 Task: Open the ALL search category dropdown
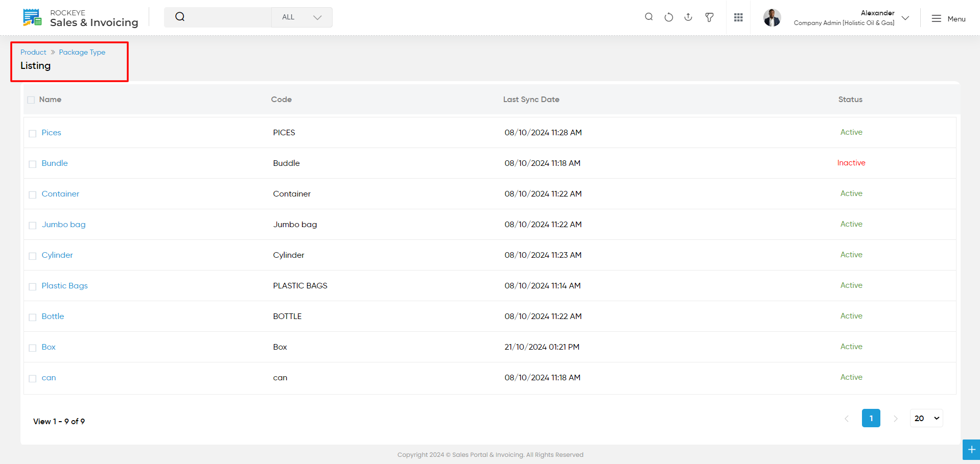click(x=301, y=17)
